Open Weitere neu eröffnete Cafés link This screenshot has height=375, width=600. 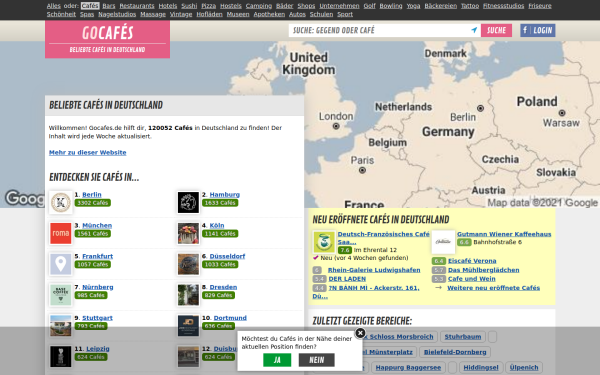pos(494,288)
